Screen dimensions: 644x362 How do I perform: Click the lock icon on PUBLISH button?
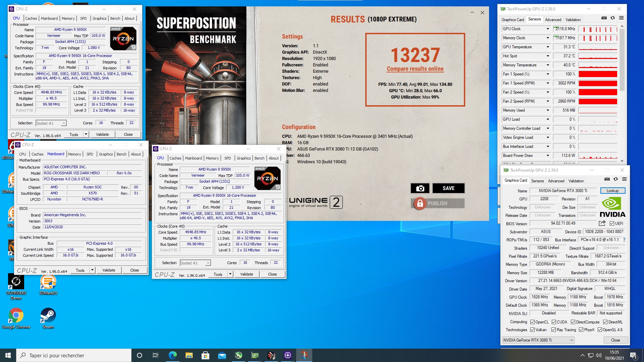(x=420, y=203)
